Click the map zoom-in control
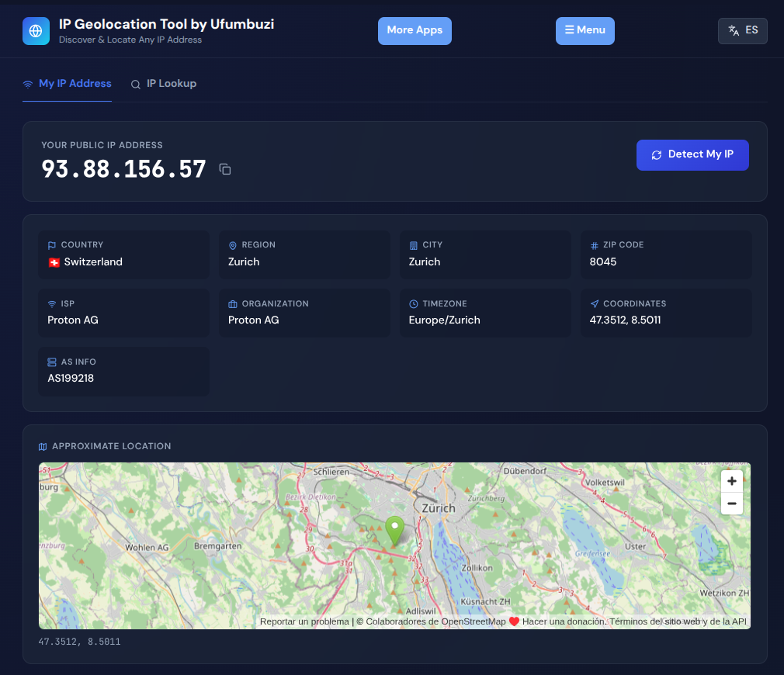This screenshot has width=784, height=675. [731, 480]
